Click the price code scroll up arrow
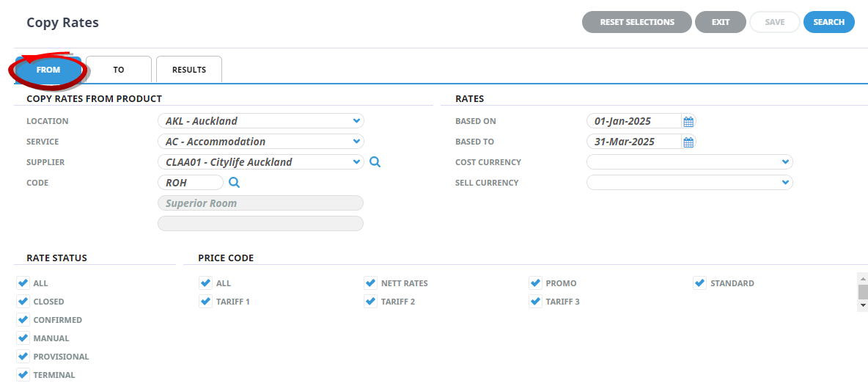Viewport: 868px width, 386px height. click(863, 279)
